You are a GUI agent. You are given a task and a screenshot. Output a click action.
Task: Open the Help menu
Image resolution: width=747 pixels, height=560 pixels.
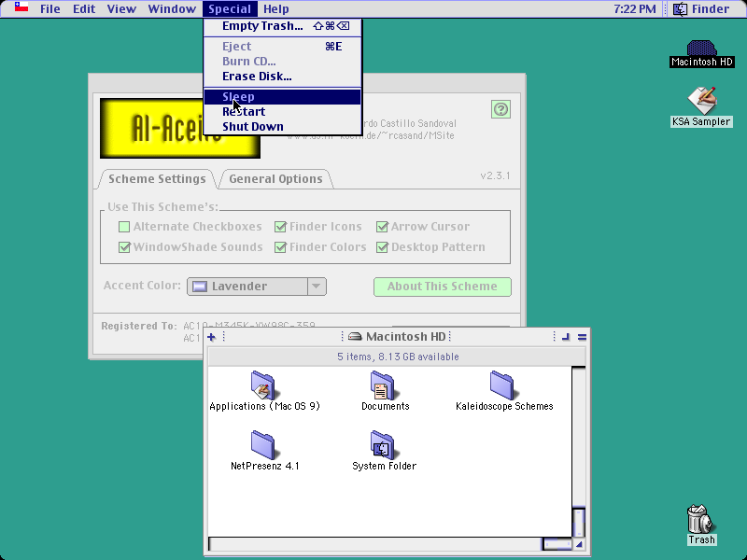[x=276, y=8]
